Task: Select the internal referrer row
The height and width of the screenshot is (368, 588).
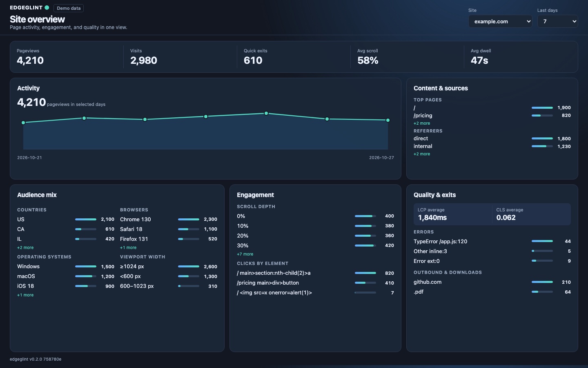Action: (x=492, y=146)
